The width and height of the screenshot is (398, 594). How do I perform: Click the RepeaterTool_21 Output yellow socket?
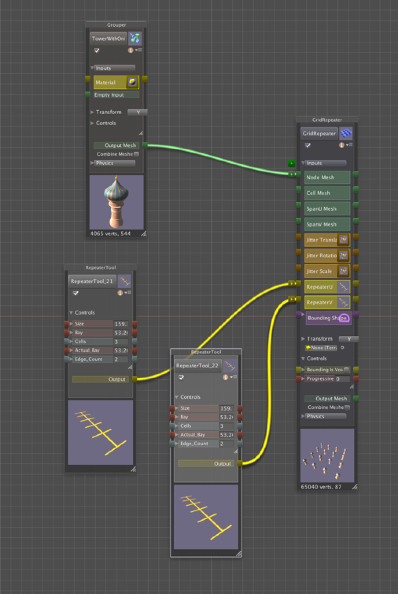134,379
